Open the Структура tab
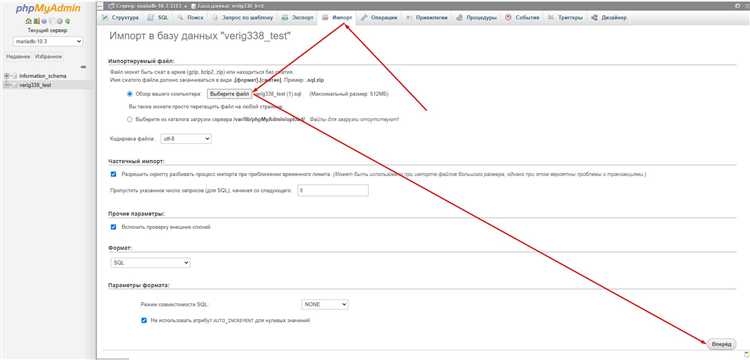The width and height of the screenshot is (750, 360). (121, 18)
